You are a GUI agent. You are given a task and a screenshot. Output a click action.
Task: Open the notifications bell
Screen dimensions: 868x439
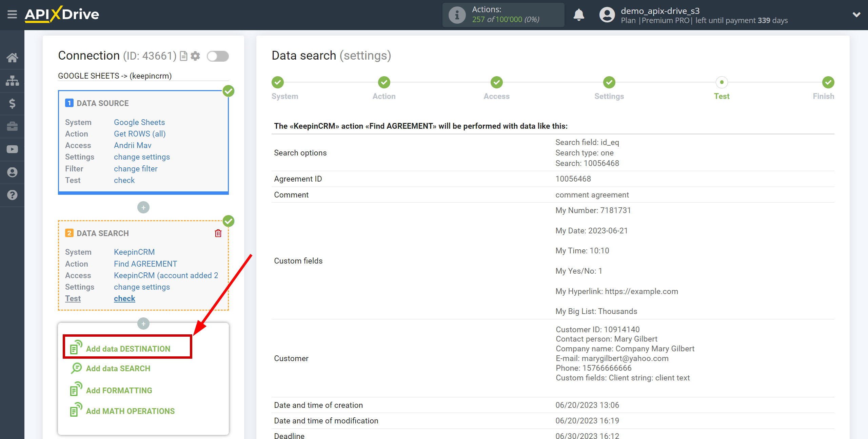[x=579, y=15]
